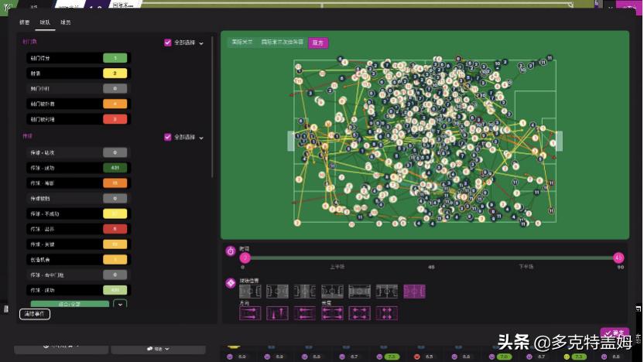Select the pitch location icon with lower band highlighted
This screenshot has height=362, width=644.
tap(332, 292)
